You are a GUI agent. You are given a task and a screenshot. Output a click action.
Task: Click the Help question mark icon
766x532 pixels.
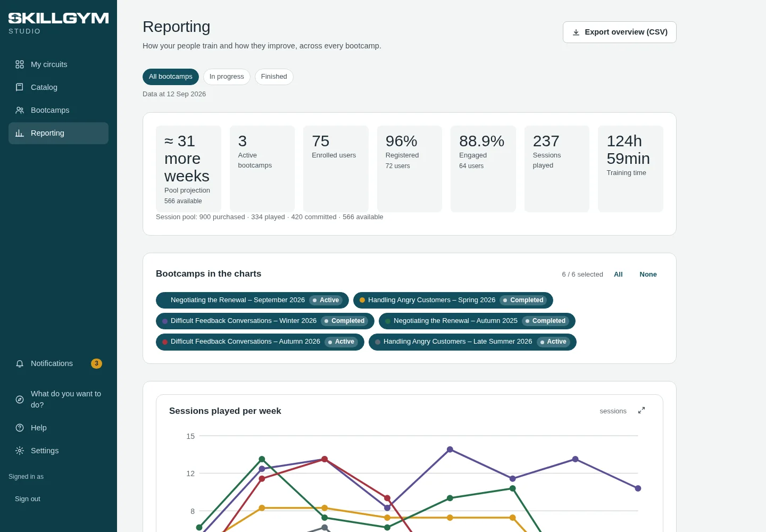(20, 428)
